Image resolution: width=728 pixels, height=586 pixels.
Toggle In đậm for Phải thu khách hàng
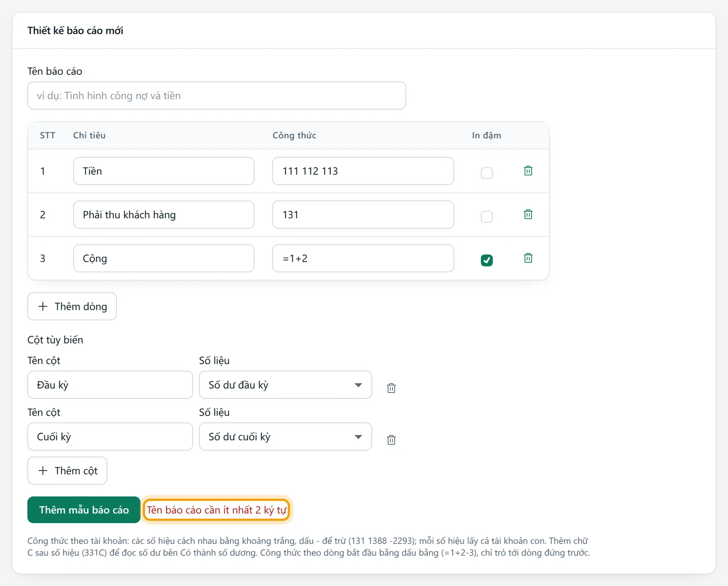pyautogui.click(x=487, y=217)
